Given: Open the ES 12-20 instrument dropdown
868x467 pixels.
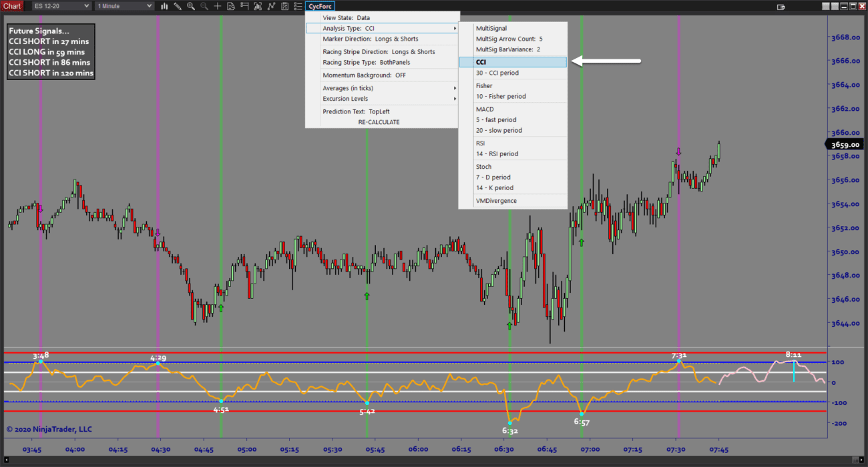Looking at the screenshot, I should tap(61, 6).
